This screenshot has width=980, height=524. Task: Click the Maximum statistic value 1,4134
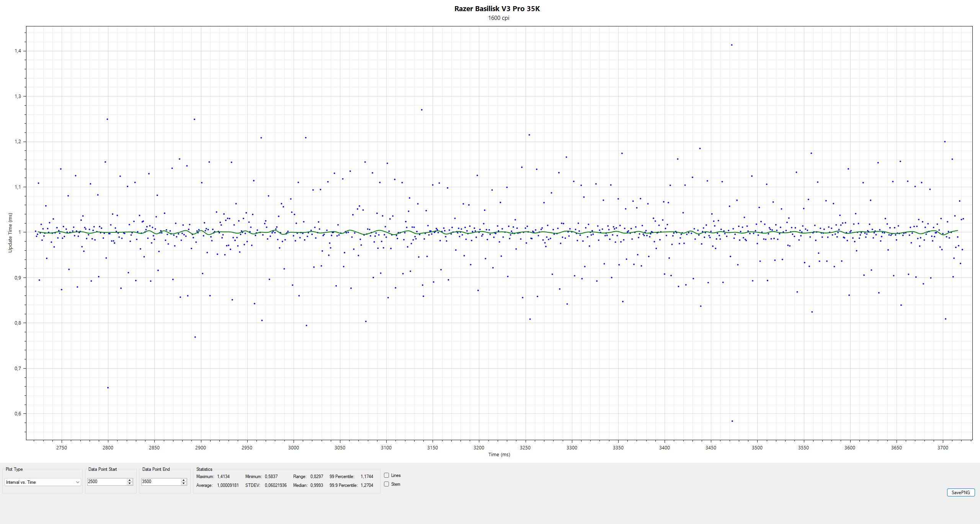pos(223,477)
